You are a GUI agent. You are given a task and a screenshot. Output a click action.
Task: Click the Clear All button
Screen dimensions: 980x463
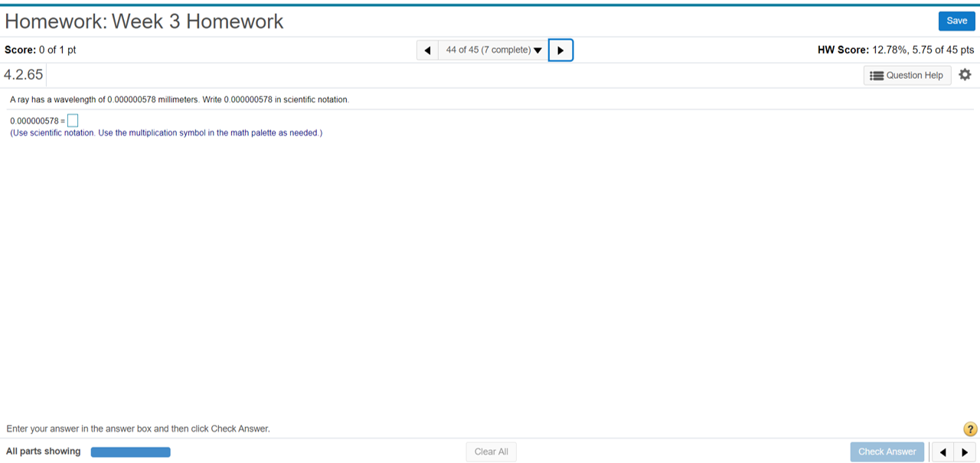pos(491,452)
